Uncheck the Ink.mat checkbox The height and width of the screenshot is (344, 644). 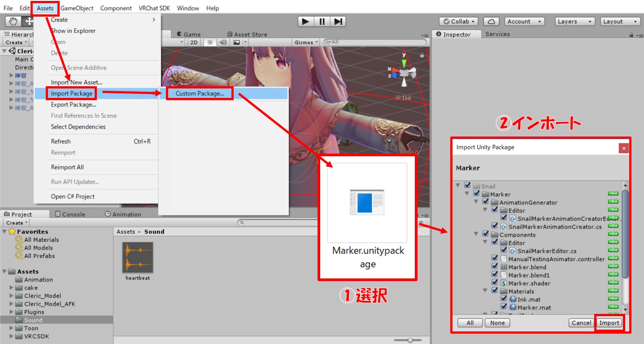[504, 299]
